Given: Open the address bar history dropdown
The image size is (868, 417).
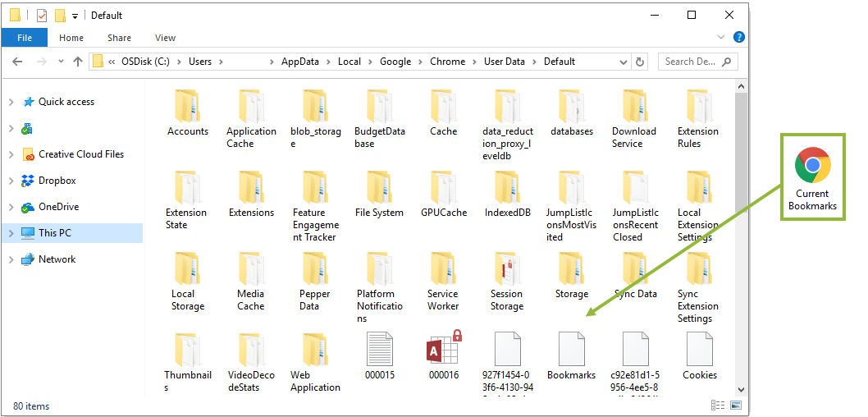Looking at the screenshot, I should (x=623, y=62).
